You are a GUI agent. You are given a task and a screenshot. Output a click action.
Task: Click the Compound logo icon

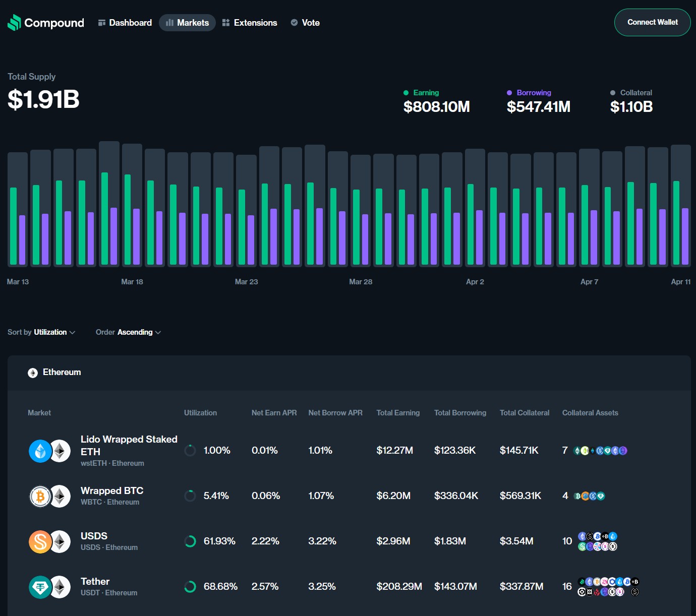click(14, 23)
